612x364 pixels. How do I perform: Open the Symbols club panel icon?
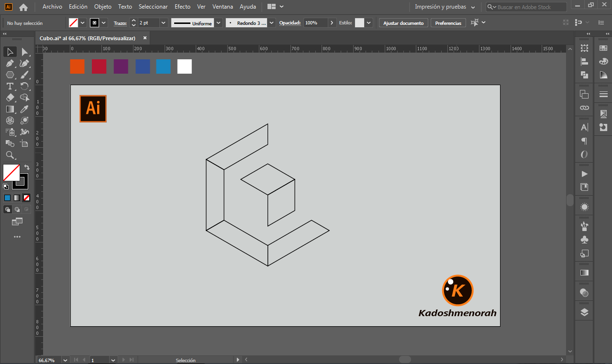[x=584, y=239]
